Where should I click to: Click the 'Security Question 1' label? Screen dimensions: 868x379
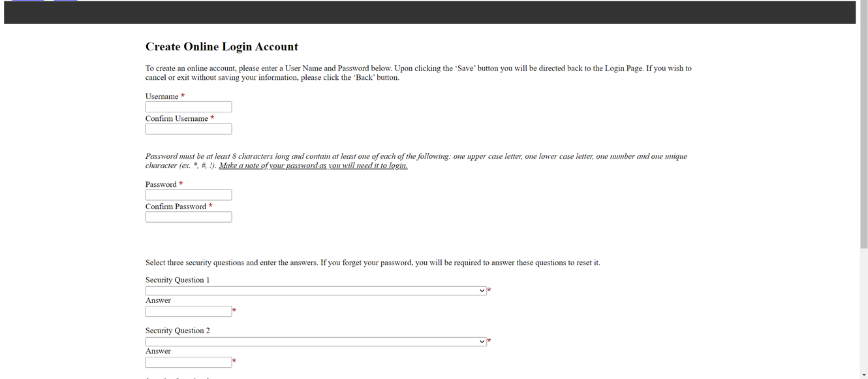[178, 280]
